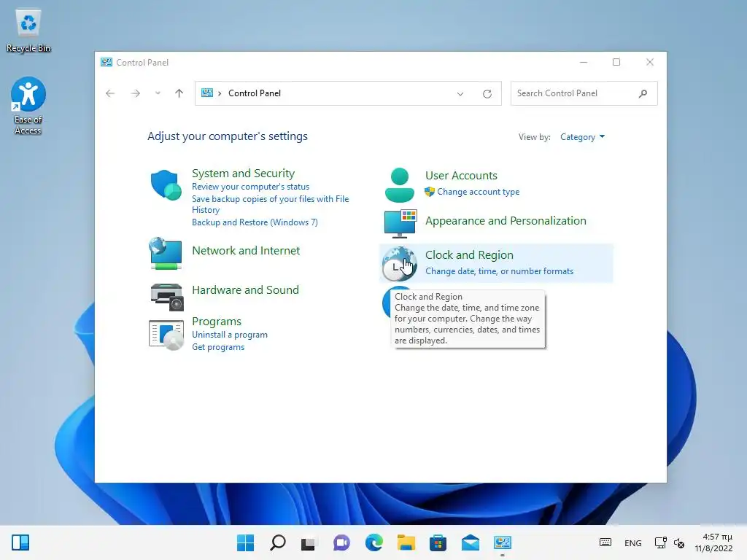Viewport: 747px width, 560px height.
Task: Click the ENG language indicator
Action: click(x=632, y=542)
